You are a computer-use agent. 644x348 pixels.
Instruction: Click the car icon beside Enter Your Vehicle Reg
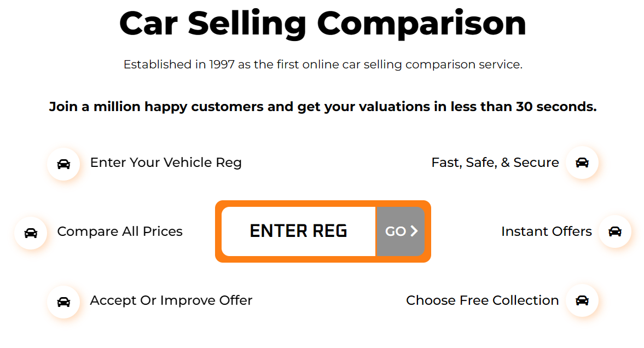(x=63, y=164)
